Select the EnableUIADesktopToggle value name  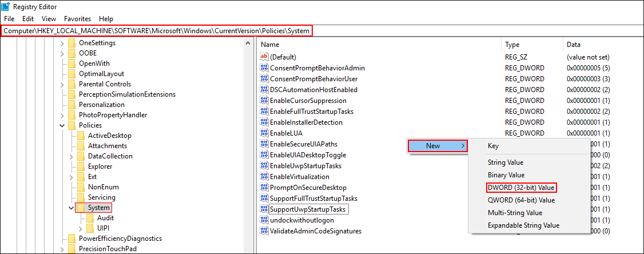[308, 155]
